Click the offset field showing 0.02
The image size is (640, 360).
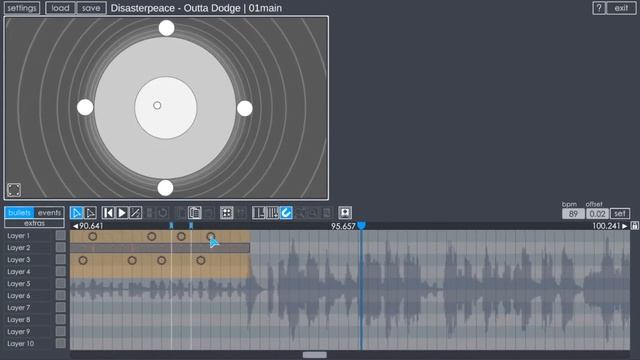[x=597, y=213]
